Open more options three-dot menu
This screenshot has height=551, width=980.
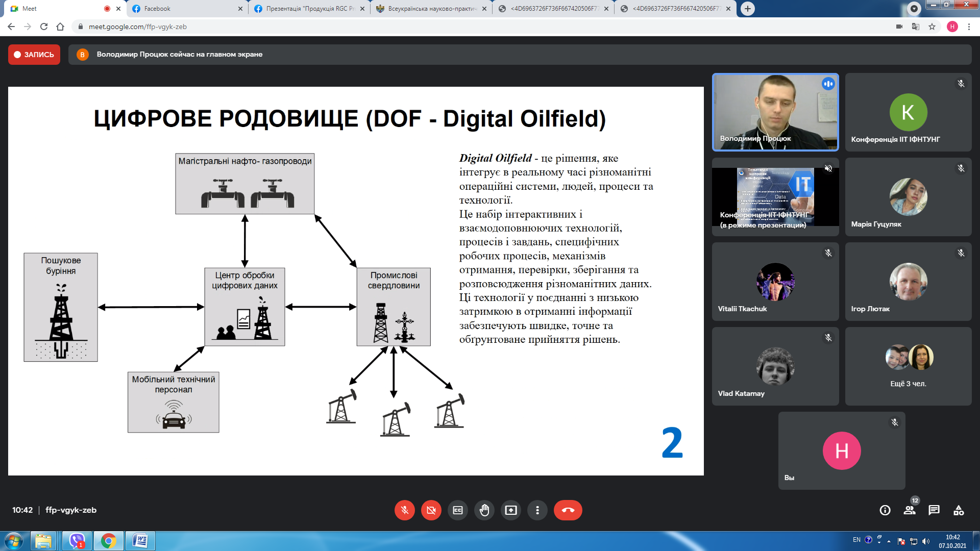click(x=537, y=510)
